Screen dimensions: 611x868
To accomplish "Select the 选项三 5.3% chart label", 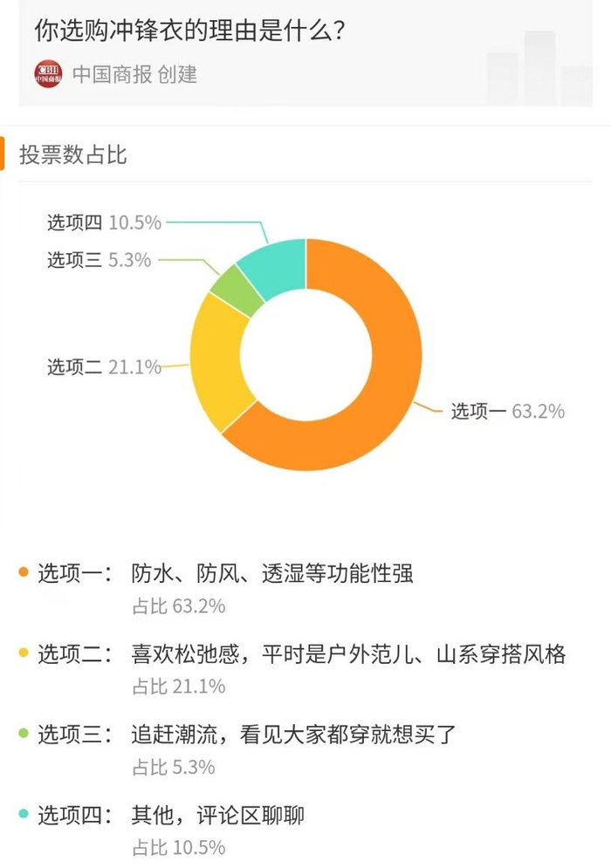I will pyautogui.click(x=98, y=260).
